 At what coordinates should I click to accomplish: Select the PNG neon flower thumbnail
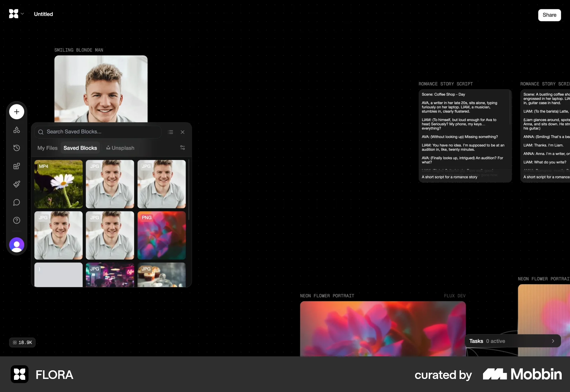pyautogui.click(x=161, y=235)
